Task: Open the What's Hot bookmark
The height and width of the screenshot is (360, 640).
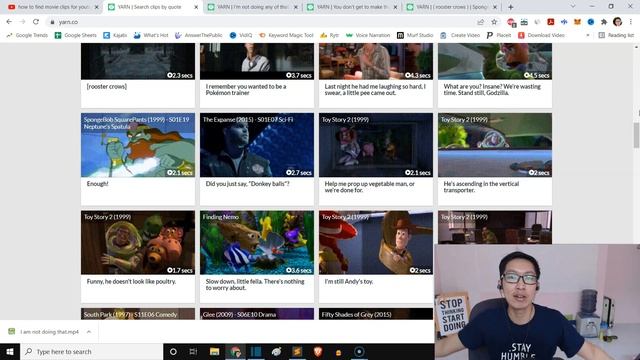Action: pos(151,36)
